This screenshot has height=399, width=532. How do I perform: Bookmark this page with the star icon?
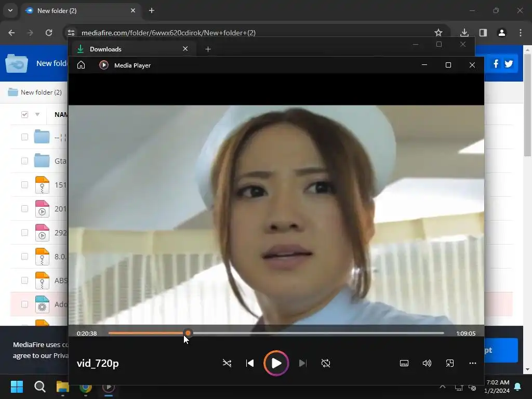pyautogui.click(x=438, y=33)
